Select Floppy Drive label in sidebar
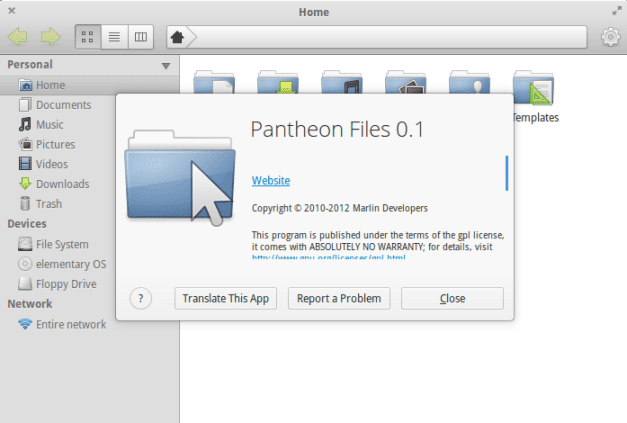Screen dimensions: 627x423 pos(66,284)
